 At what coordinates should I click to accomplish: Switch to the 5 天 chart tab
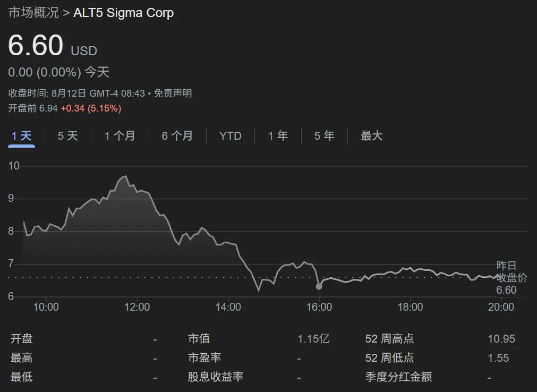[x=67, y=136]
